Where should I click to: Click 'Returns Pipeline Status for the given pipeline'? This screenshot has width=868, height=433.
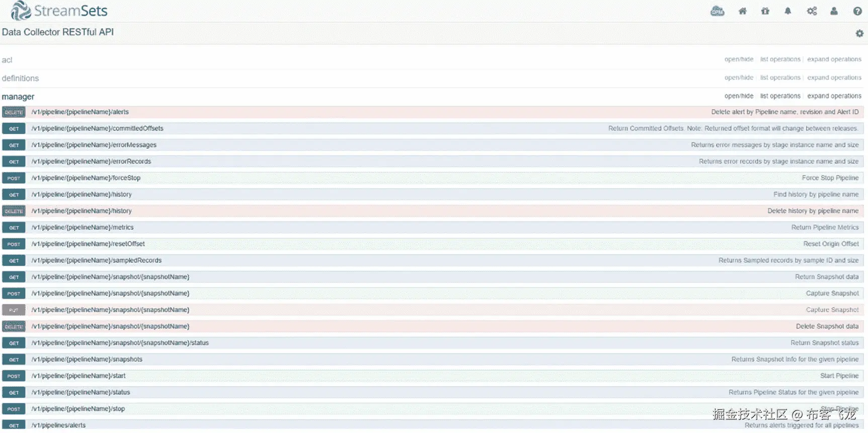pos(794,392)
